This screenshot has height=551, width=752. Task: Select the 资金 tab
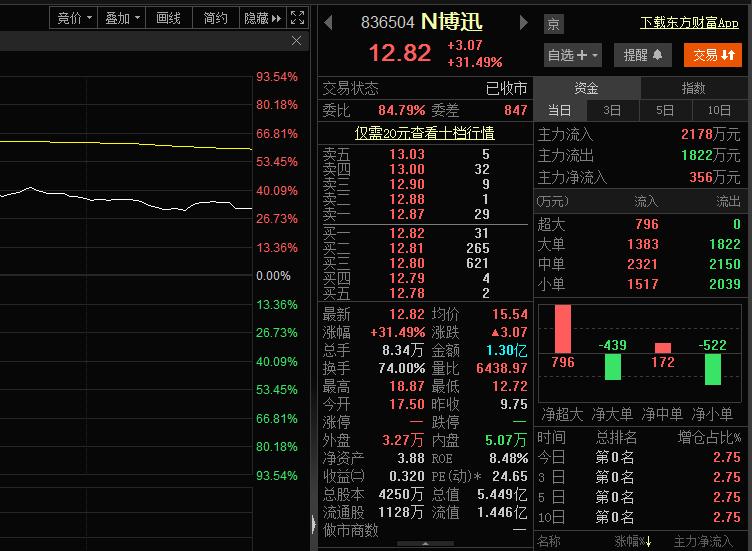coord(586,88)
